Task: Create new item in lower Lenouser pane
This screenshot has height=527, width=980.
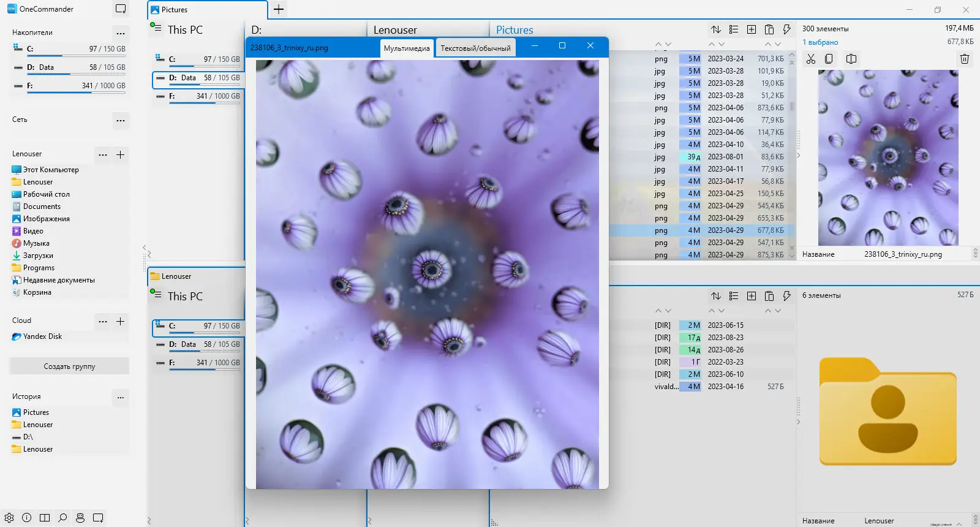Action: tap(752, 296)
